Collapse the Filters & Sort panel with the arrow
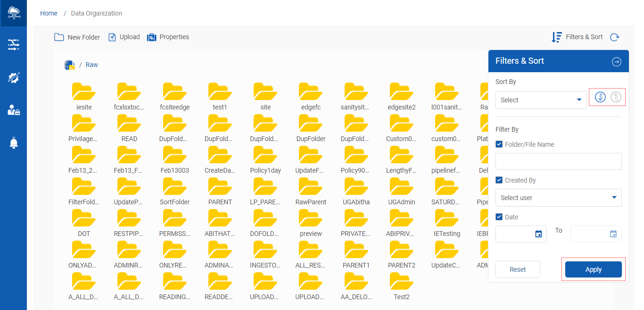The height and width of the screenshot is (310, 644). point(616,62)
